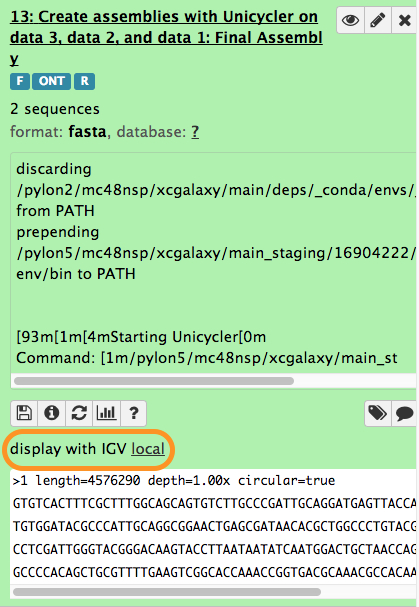This screenshot has height=607, width=419.
Task: Click the job log horizontal scrollbar
Action: pos(154,381)
